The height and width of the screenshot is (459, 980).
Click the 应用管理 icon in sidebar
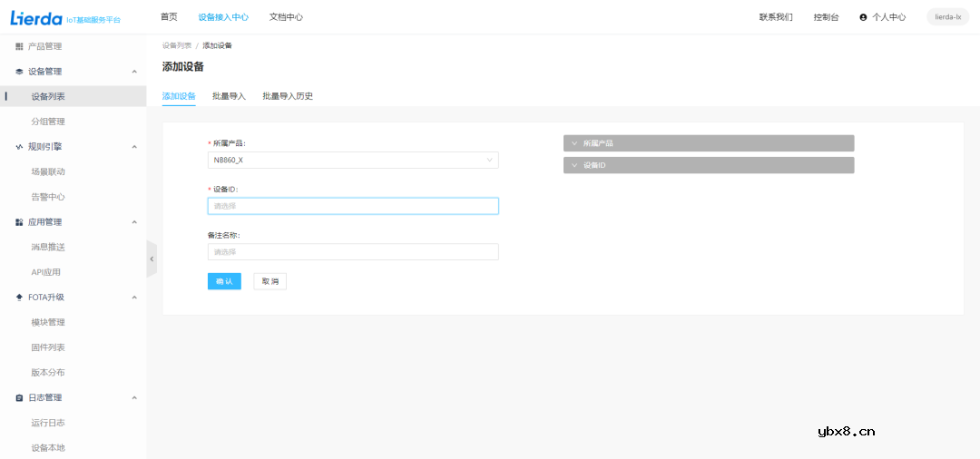20,222
